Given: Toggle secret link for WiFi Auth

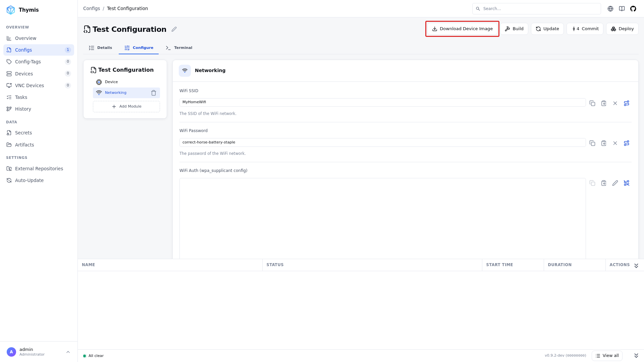Looking at the screenshot, I should [x=627, y=183].
